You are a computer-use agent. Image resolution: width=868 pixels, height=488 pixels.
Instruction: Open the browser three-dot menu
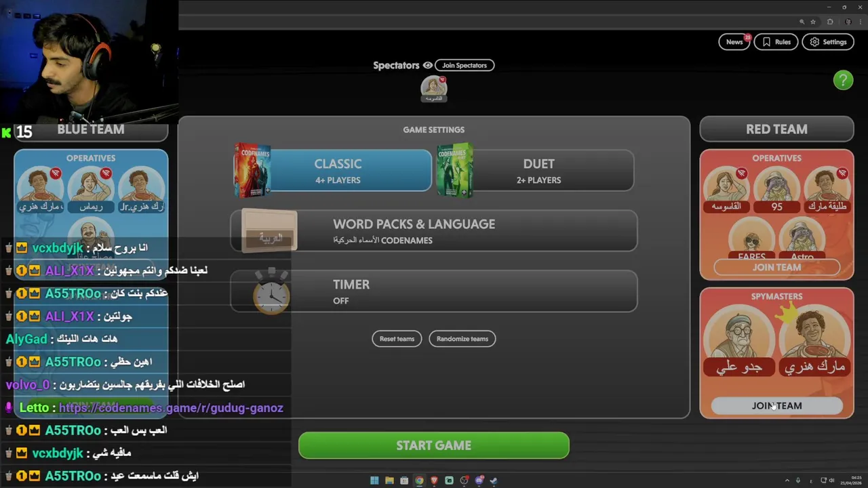point(860,22)
